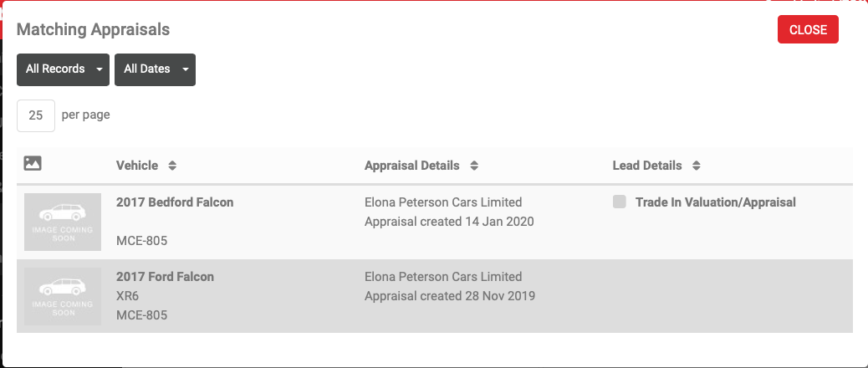The height and width of the screenshot is (368, 868).
Task: Click Ford Falcon placeholder car image
Action: pyautogui.click(x=64, y=296)
